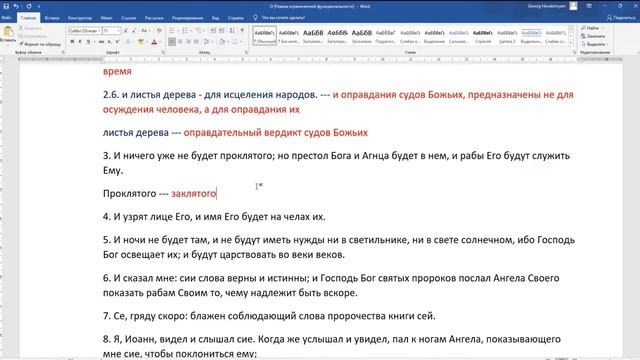Apply the yellow text highlight color
The width and height of the screenshot is (640, 360).
(x=140, y=42)
